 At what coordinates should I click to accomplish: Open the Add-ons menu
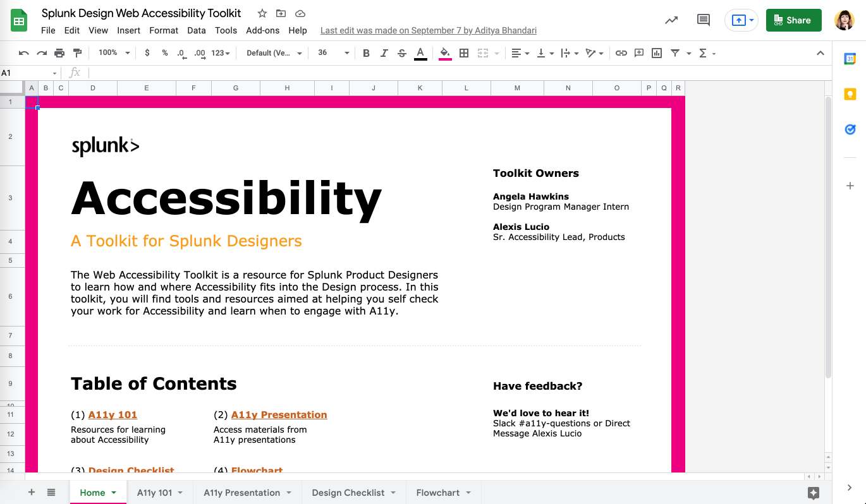tap(262, 30)
